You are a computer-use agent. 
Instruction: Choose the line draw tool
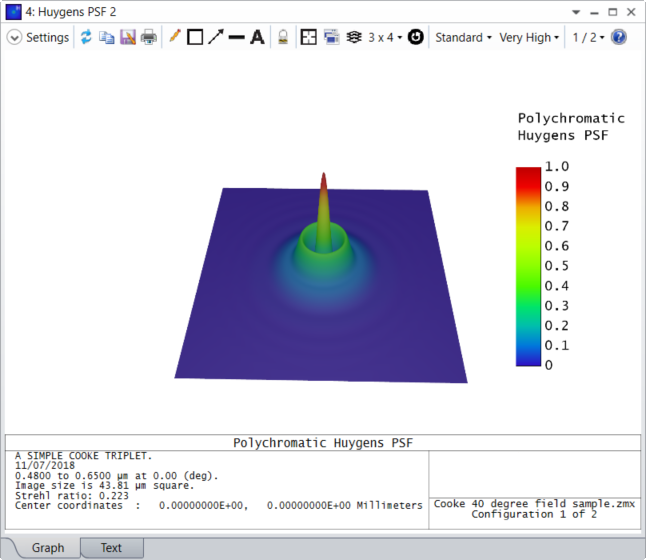[236, 37]
